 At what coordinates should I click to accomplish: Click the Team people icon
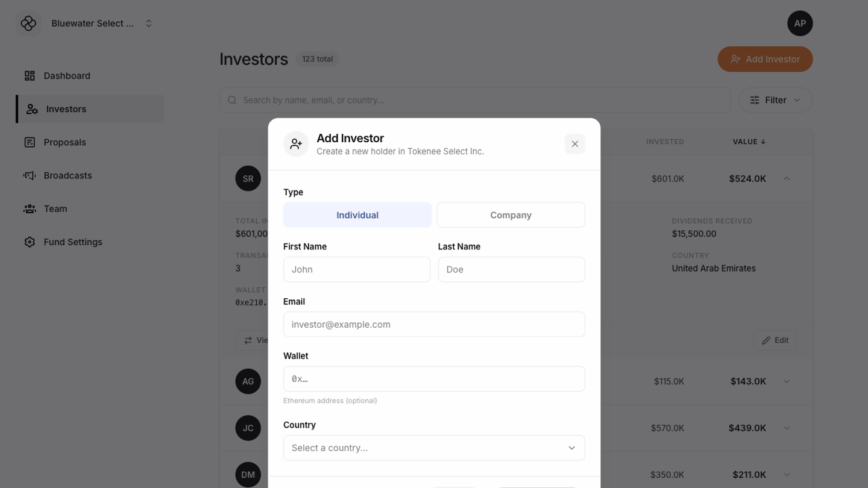coord(30,208)
